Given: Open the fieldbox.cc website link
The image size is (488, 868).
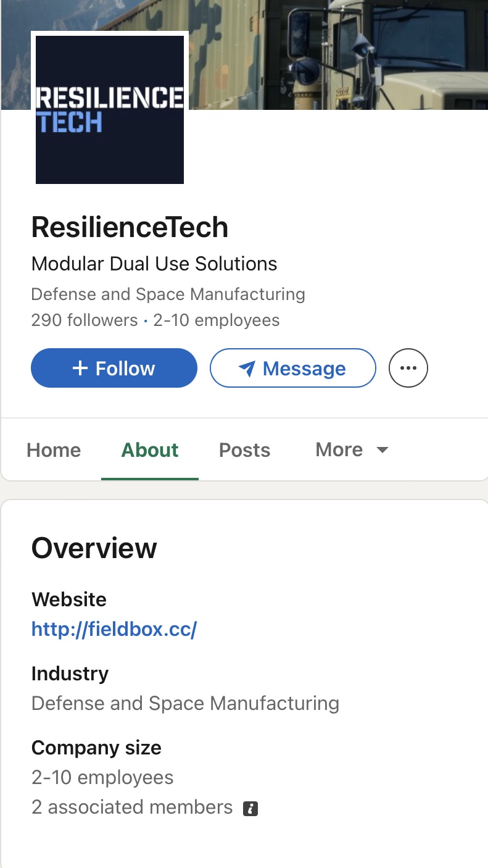Looking at the screenshot, I should (x=114, y=630).
